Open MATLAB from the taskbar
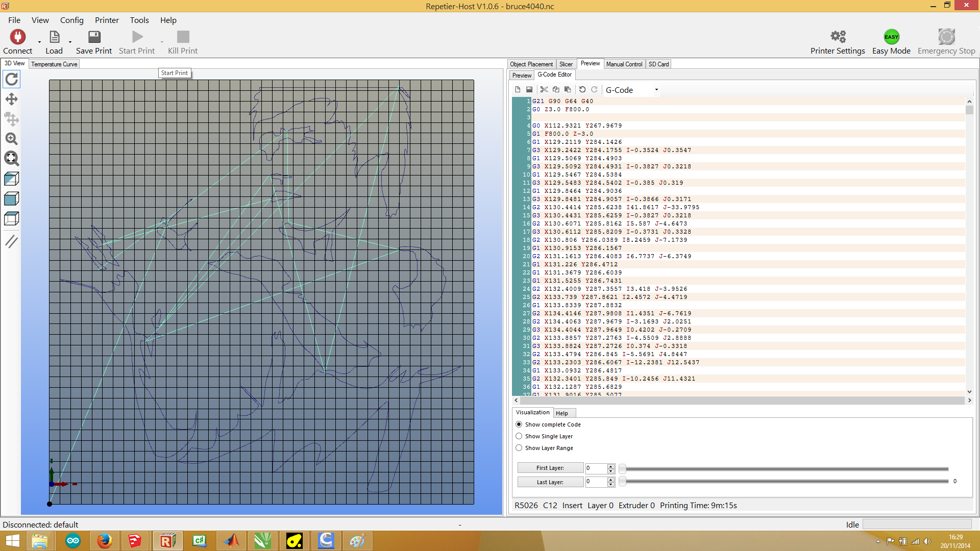980x551 pixels. click(x=231, y=541)
